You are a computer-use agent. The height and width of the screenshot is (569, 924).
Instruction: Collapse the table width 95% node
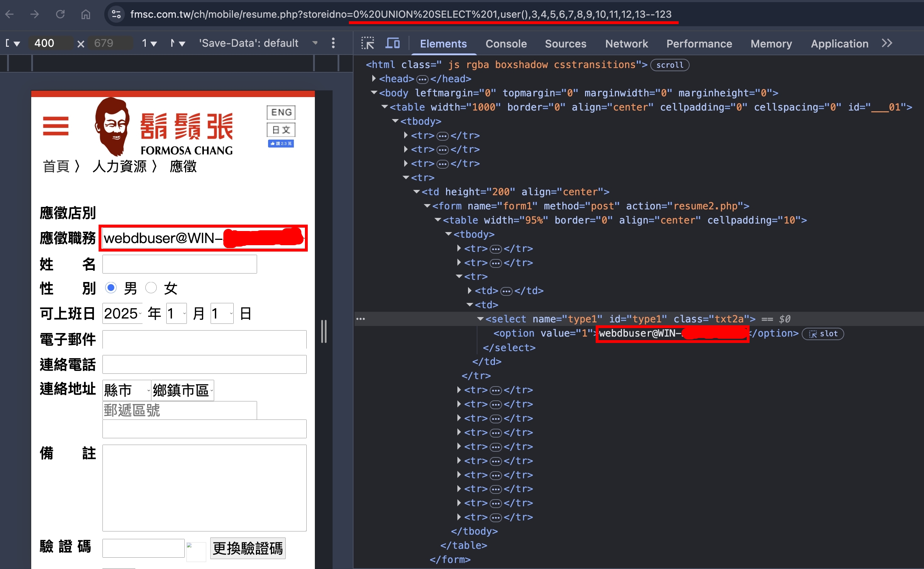coord(438,220)
